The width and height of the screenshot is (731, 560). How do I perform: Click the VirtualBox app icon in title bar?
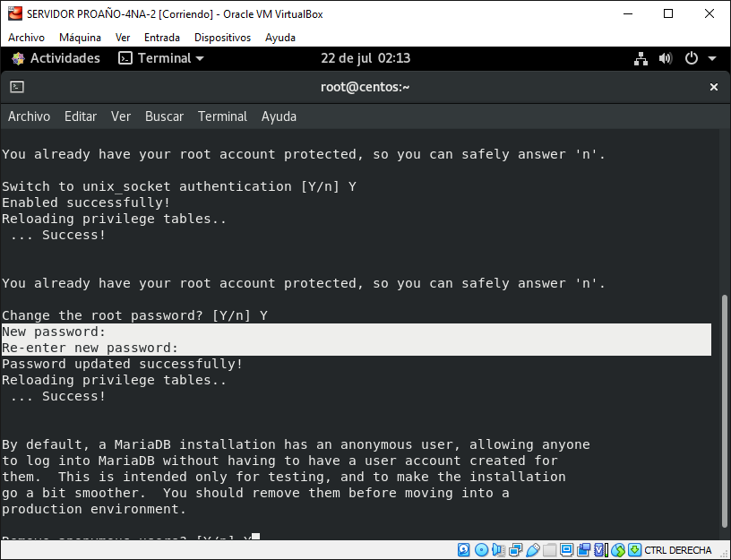coord(15,14)
